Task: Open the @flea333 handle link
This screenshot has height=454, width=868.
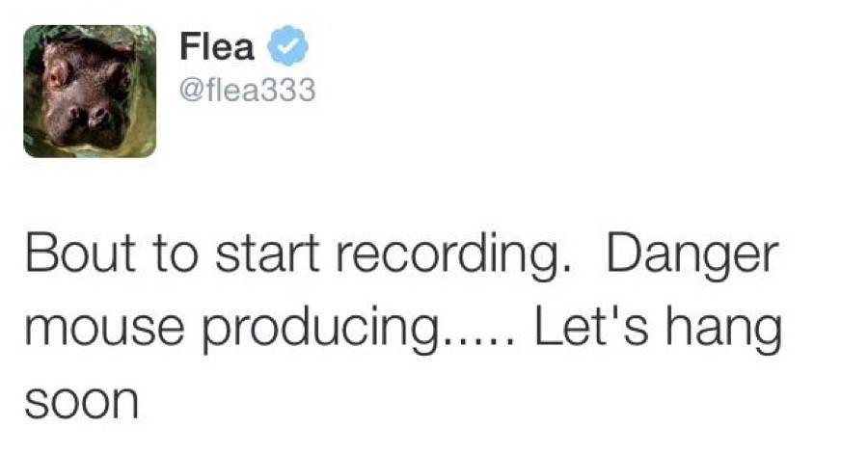Action: (248, 90)
